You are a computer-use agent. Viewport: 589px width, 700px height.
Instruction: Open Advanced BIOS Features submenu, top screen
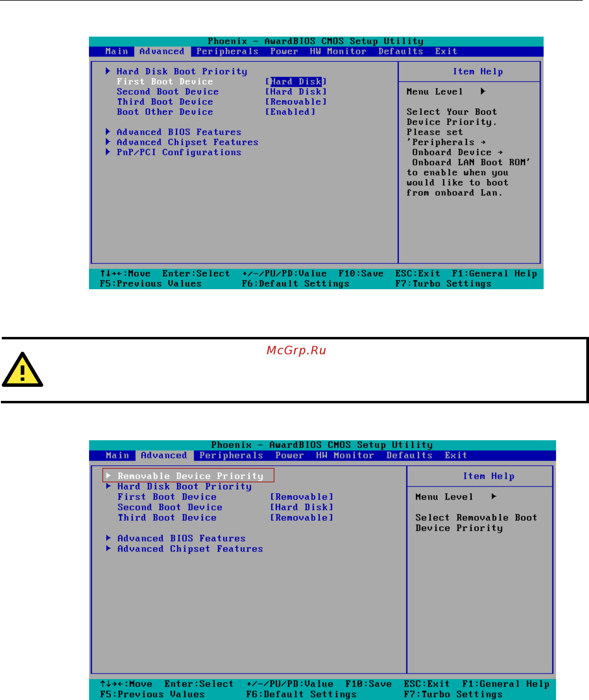pos(179,132)
